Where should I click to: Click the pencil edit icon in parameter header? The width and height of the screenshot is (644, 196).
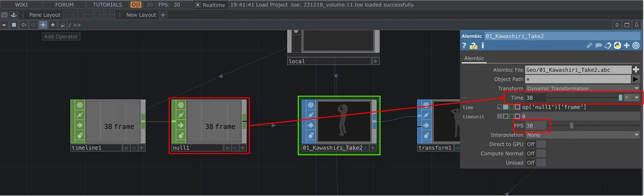590,46
